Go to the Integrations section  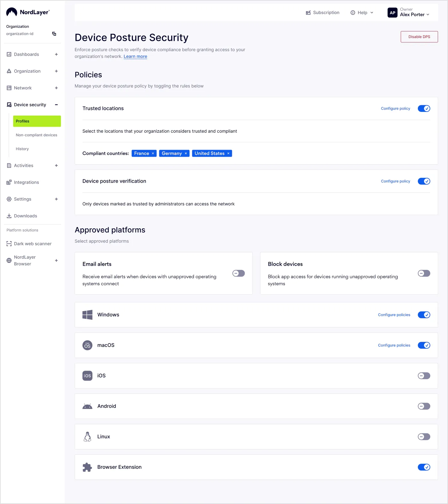click(x=26, y=182)
